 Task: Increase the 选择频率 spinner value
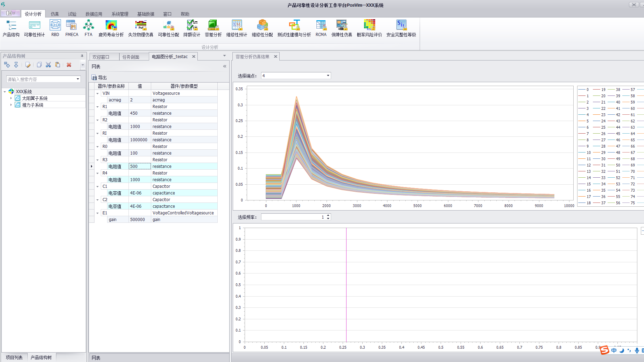click(328, 215)
